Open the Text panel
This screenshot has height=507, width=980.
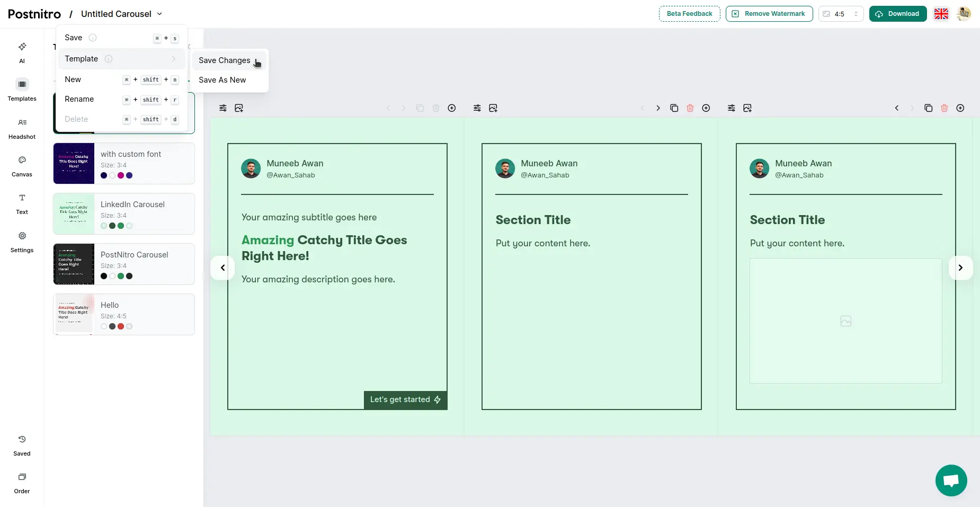(x=22, y=203)
